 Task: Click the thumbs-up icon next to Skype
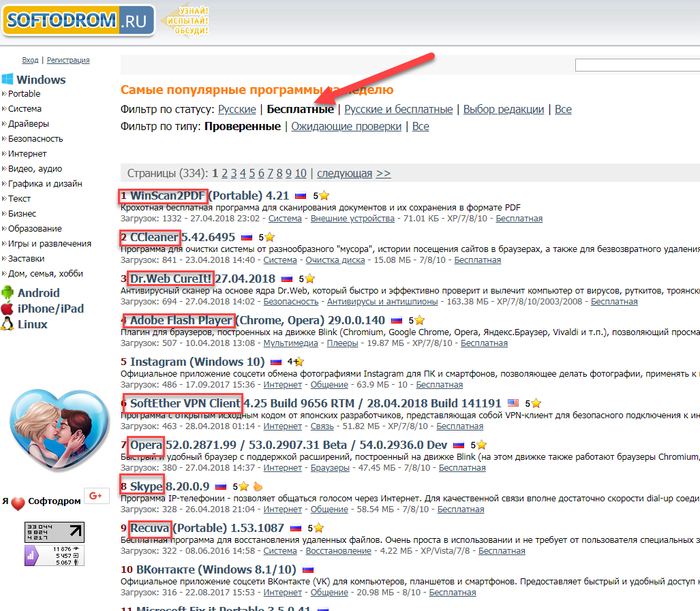[x=258, y=486]
